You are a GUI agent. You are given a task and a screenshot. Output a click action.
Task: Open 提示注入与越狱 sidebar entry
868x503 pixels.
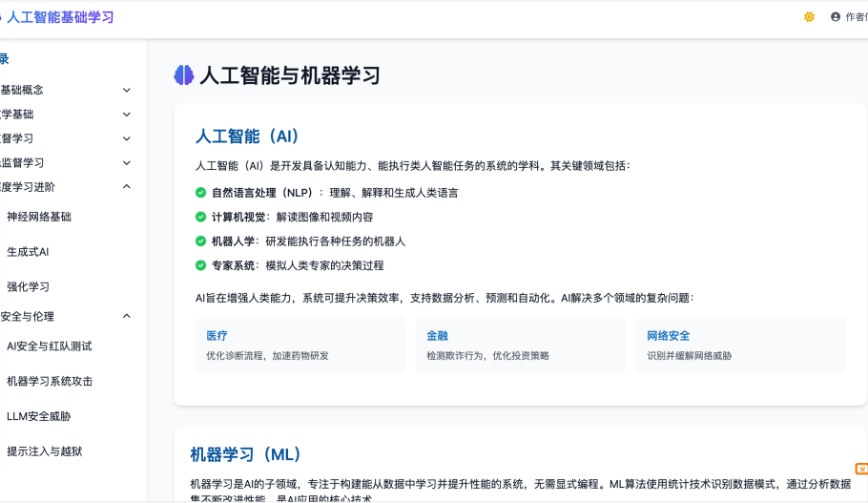44,451
